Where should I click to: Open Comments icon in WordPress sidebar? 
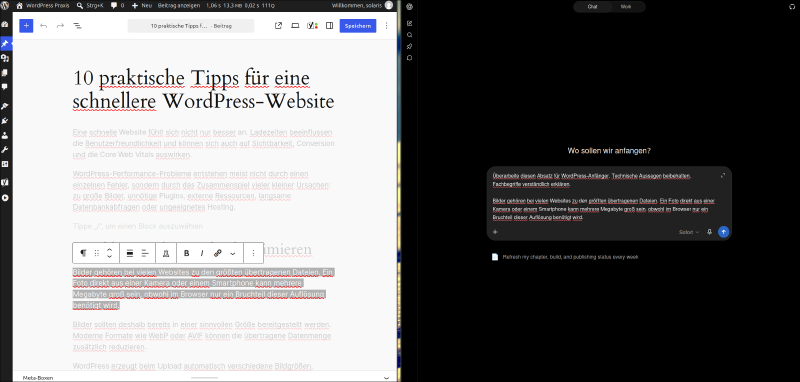click(x=5, y=87)
